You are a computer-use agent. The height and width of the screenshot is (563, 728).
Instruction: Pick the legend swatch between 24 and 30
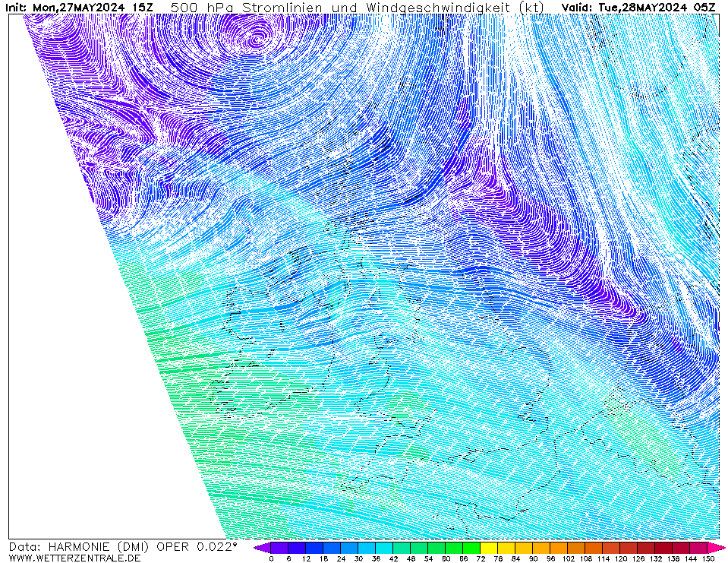(349, 548)
